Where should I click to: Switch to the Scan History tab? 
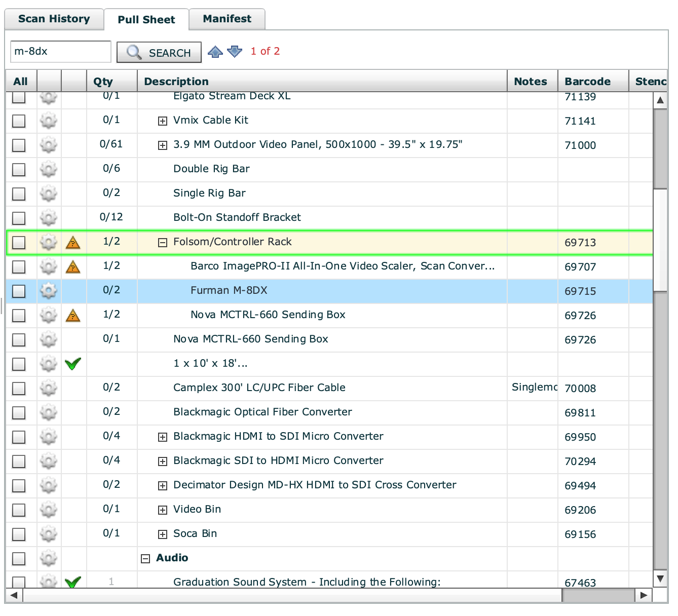(x=54, y=19)
